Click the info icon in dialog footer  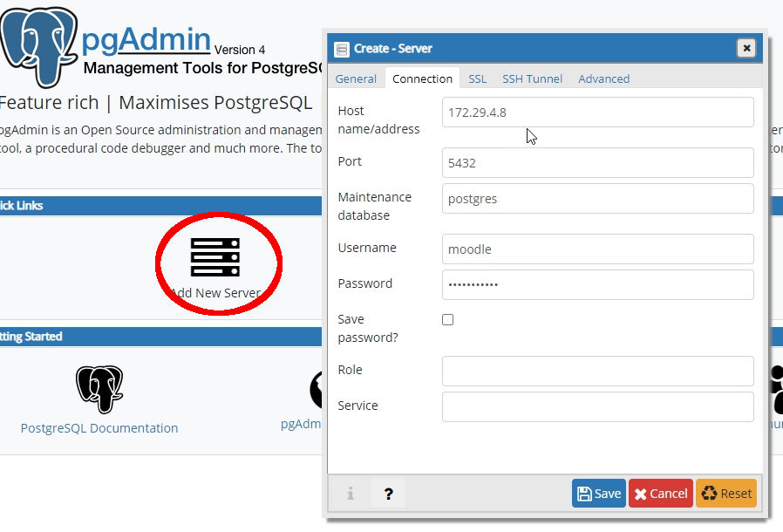pyautogui.click(x=351, y=494)
